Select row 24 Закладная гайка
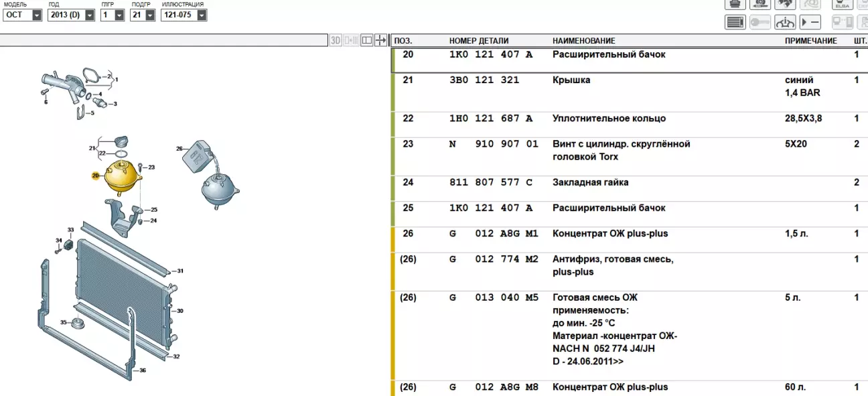This screenshot has height=396, width=868. tap(630, 188)
